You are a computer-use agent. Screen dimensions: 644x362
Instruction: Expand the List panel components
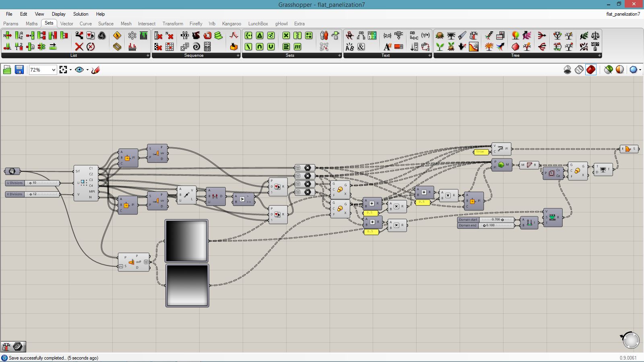tap(148, 56)
